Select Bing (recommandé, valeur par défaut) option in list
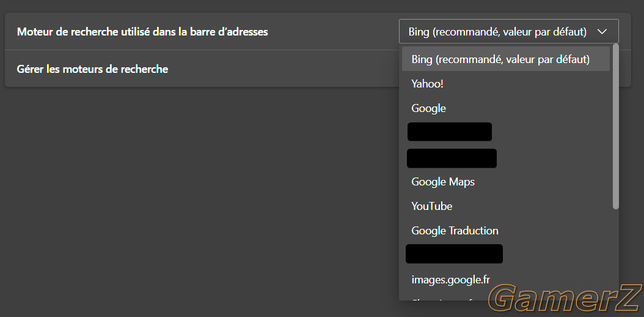This screenshot has height=317, width=644. 505,59
